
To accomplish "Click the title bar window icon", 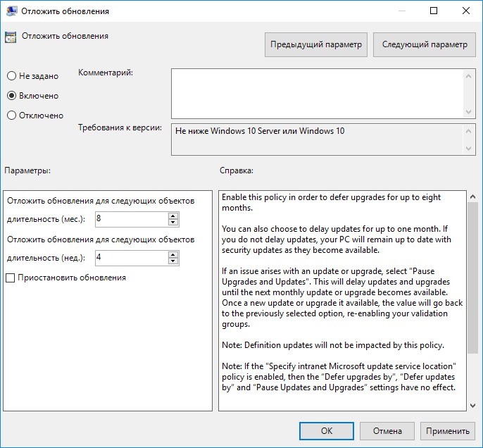I will tap(11, 11).
